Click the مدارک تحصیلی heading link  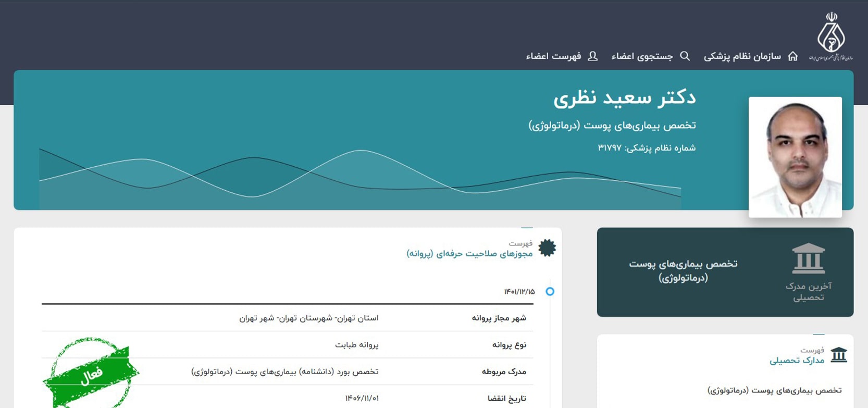pos(797,360)
